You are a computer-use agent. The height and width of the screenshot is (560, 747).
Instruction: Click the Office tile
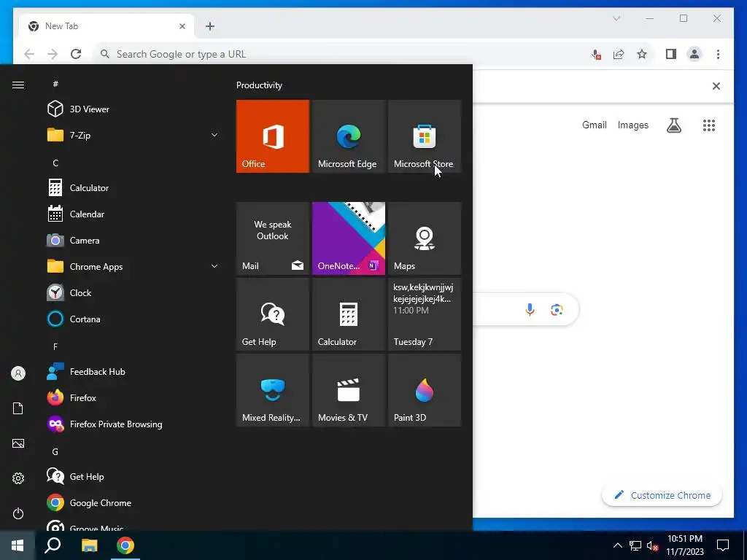(273, 136)
